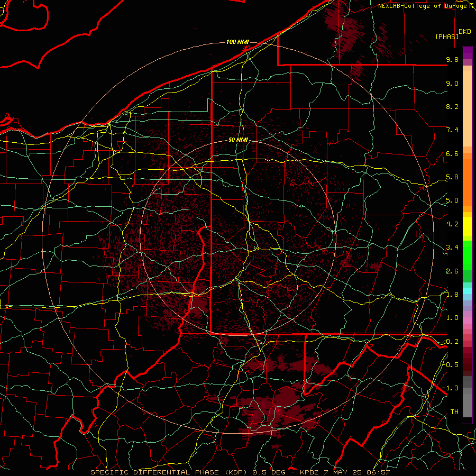
Task: Select the yellow segment of the color bar
Action: (467, 226)
